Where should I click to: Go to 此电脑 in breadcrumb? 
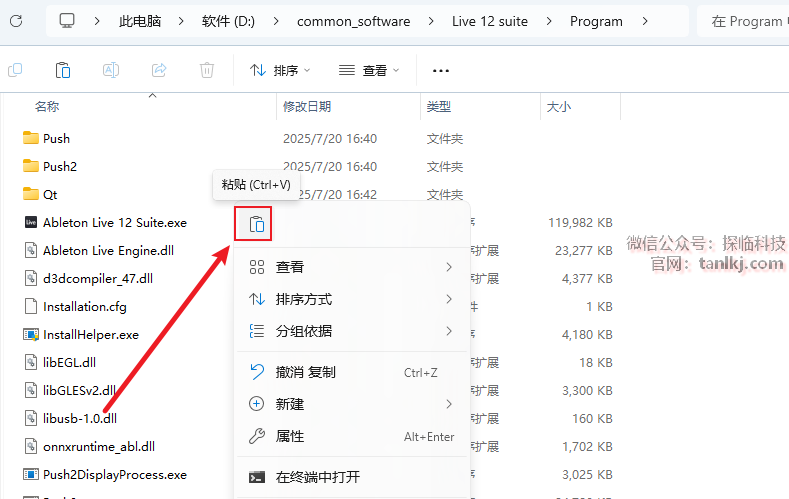click(140, 21)
